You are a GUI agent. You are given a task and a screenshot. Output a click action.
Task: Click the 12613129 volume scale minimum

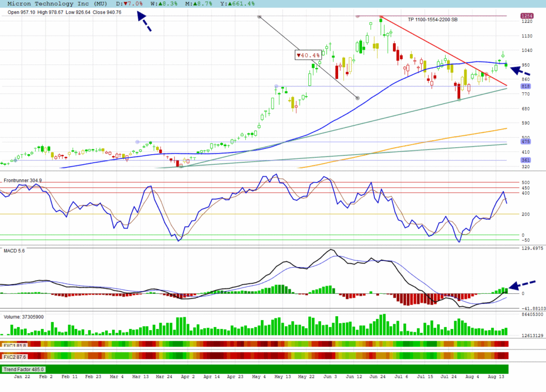click(533, 335)
